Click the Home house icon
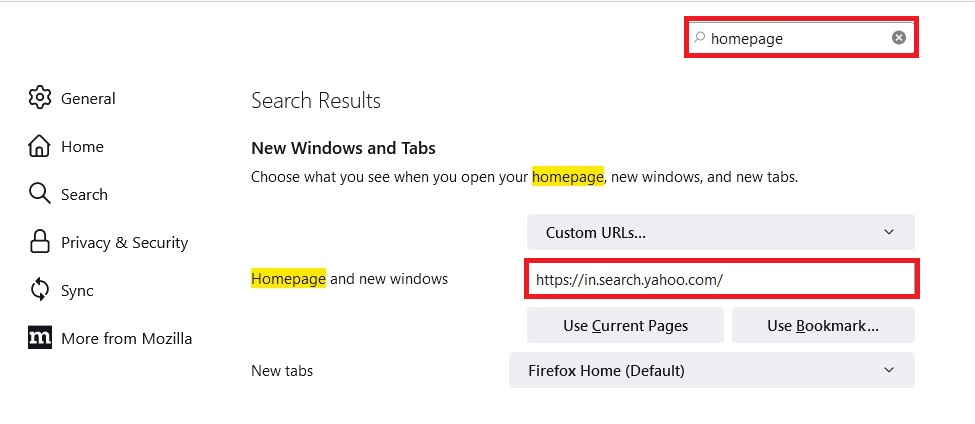This screenshot has width=975, height=424. (39, 146)
